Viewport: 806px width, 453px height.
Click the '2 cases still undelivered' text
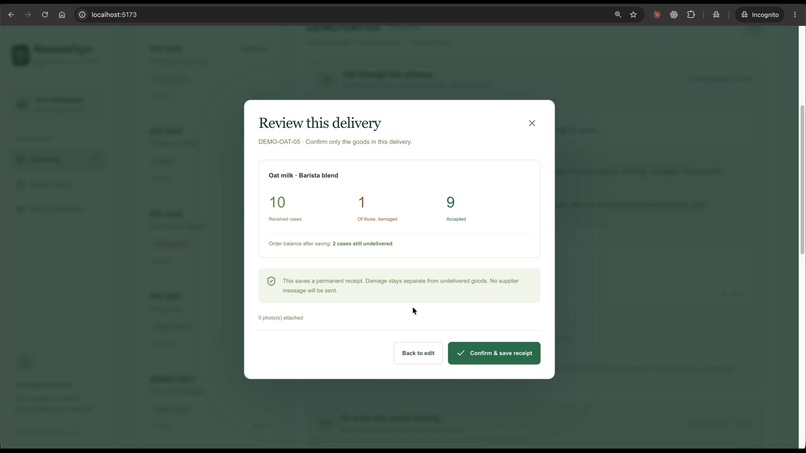tap(362, 244)
